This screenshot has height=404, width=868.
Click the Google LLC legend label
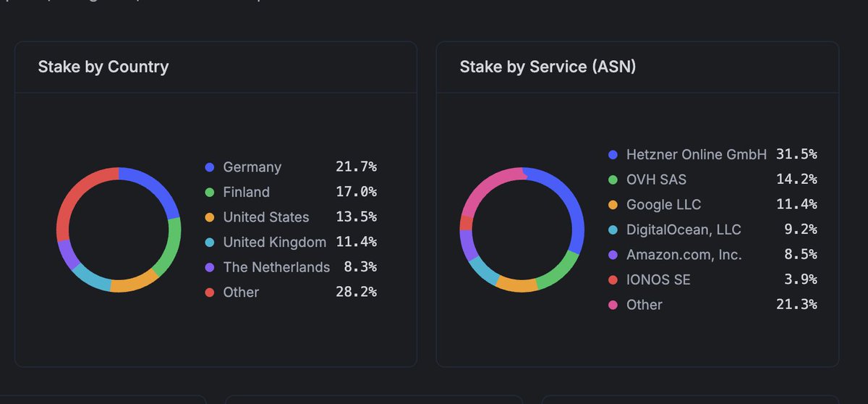(x=664, y=205)
